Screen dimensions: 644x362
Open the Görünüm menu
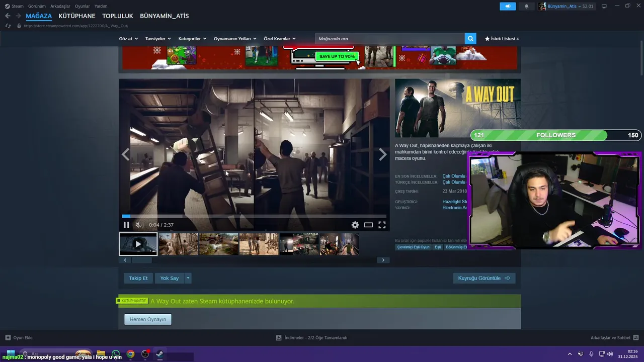pos(37,6)
